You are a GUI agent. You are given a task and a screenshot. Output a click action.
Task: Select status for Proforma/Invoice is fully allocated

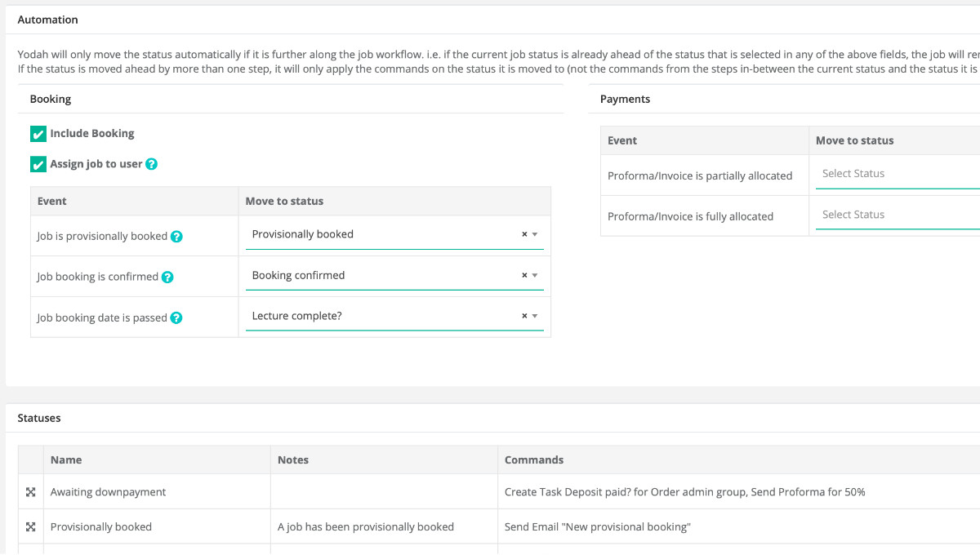[896, 215]
